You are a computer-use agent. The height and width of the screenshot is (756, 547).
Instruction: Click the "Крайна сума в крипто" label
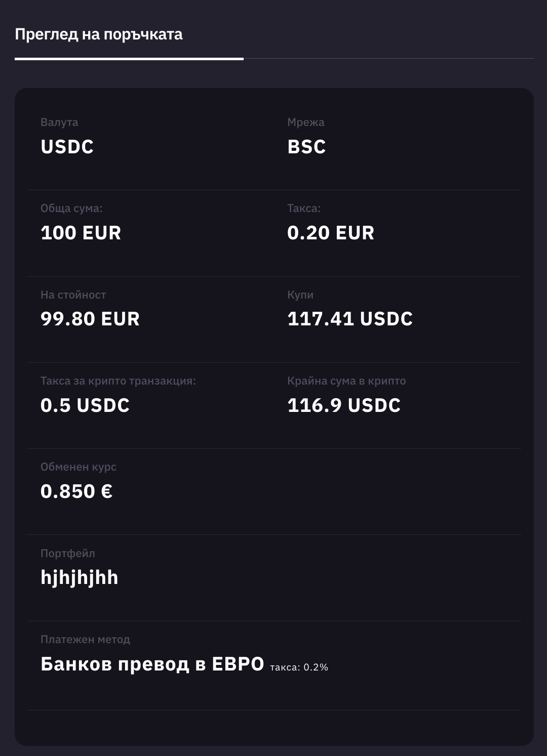pos(346,381)
